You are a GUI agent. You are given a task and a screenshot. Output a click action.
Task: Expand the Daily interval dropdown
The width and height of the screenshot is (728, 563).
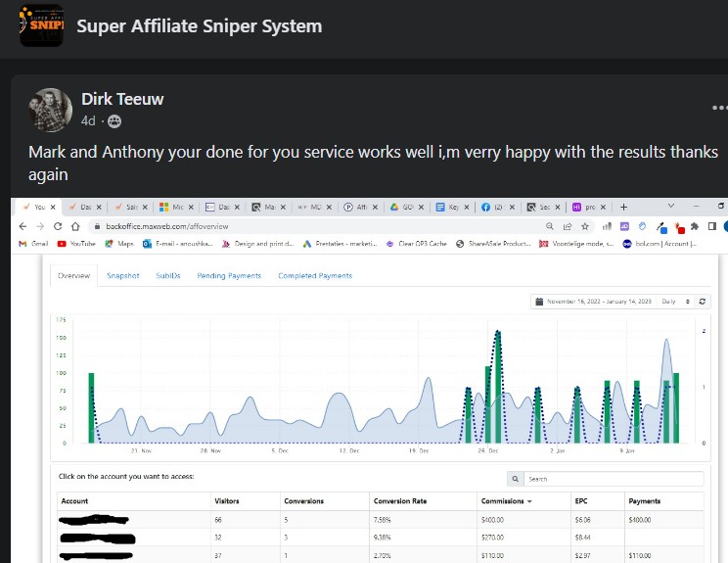click(675, 302)
